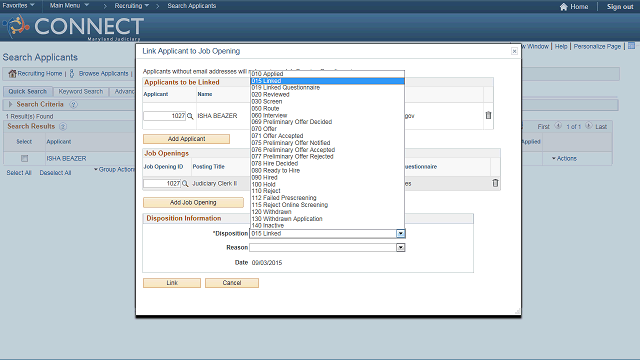640x360 pixels.
Task: Expand the Search Criteria section
Action: click(11, 104)
